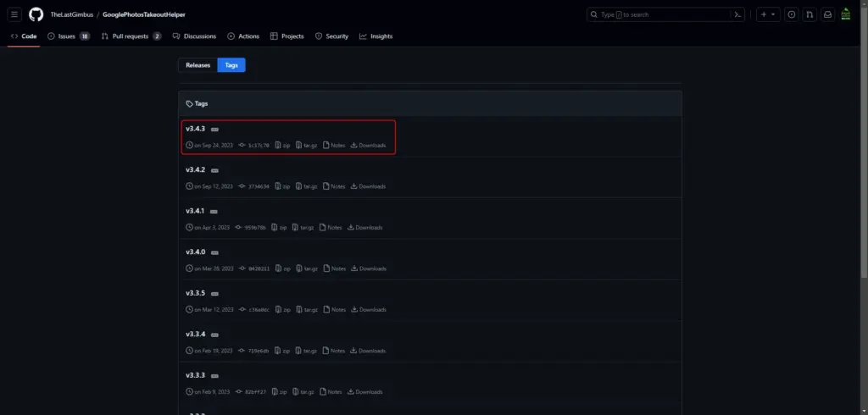Expand v3.4.1 ellipsis commit message

point(214,212)
